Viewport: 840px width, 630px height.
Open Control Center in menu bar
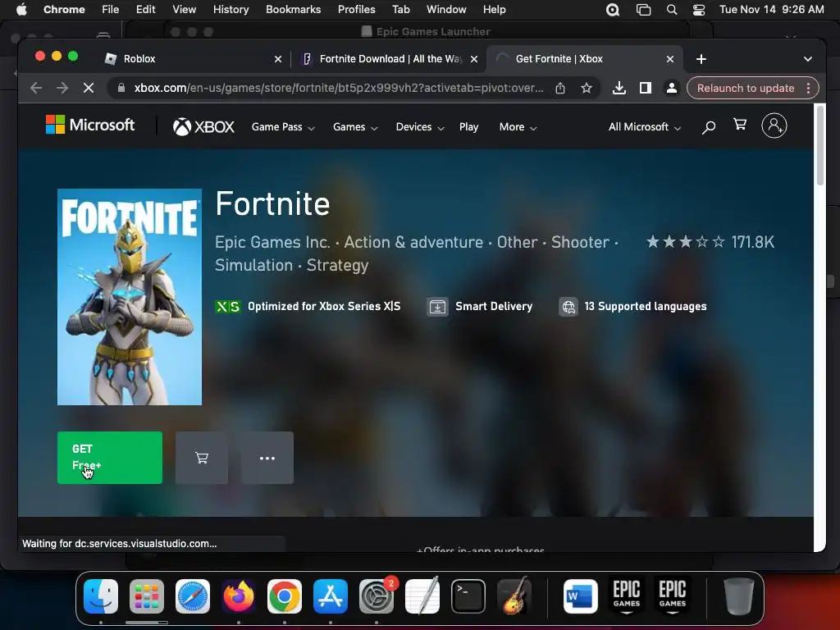click(699, 10)
